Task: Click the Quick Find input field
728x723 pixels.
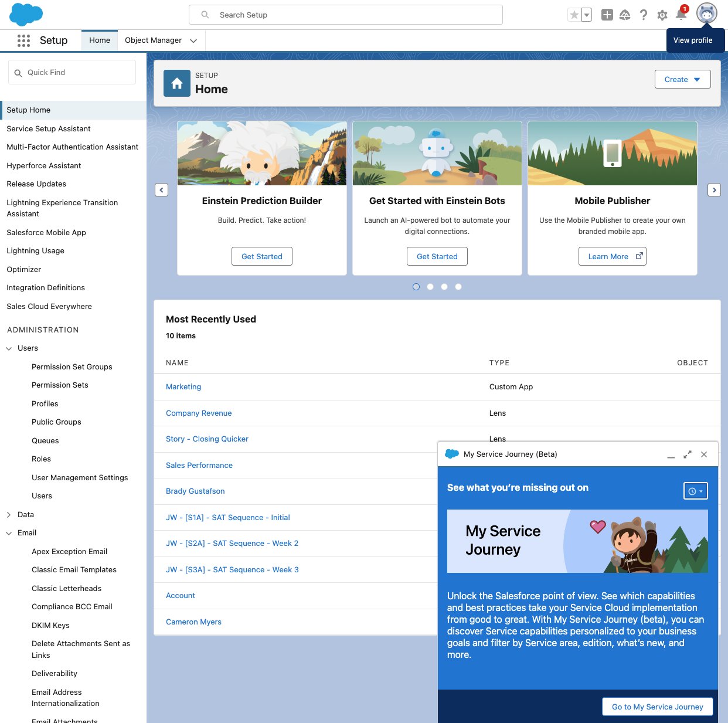Action: coord(72,72)
